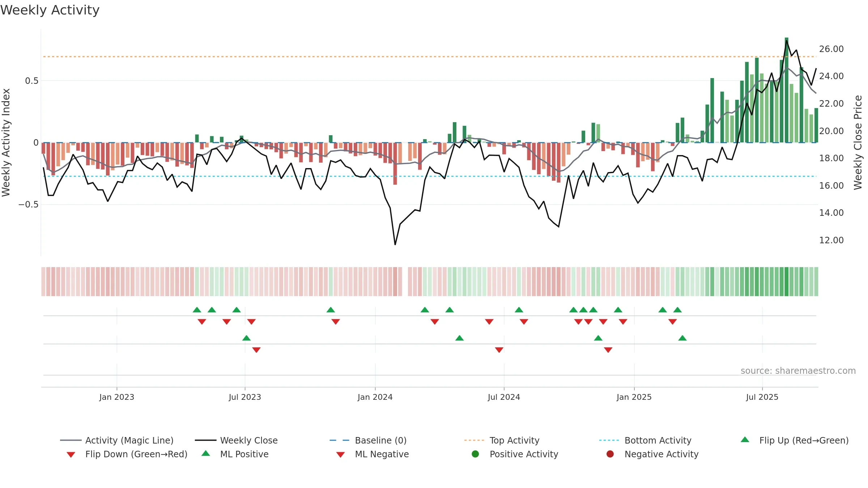Click the Jan 2024 x-axis label

click(x=375, y=397)
